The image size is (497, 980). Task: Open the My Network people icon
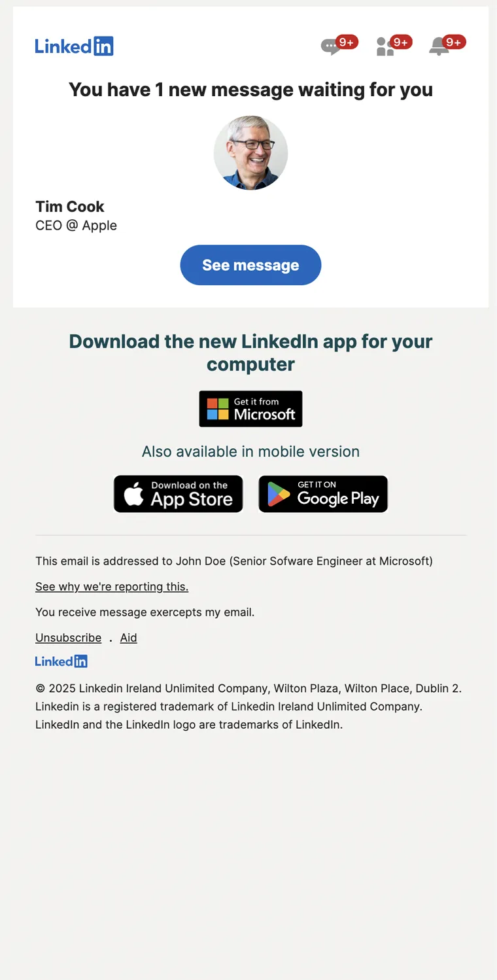click(x=385, y=47)
